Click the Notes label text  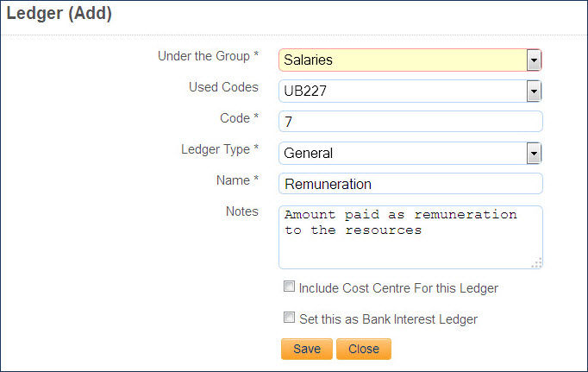(242, 211)
